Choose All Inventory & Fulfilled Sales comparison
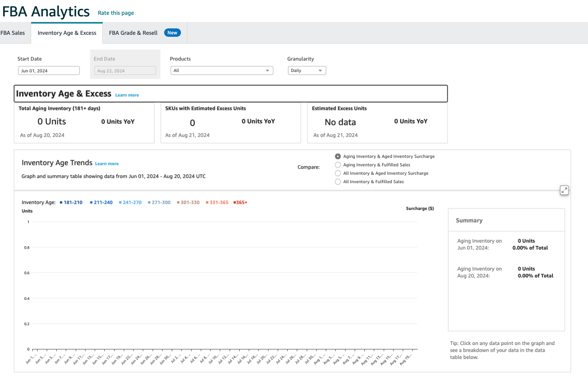 coord(338,182)
